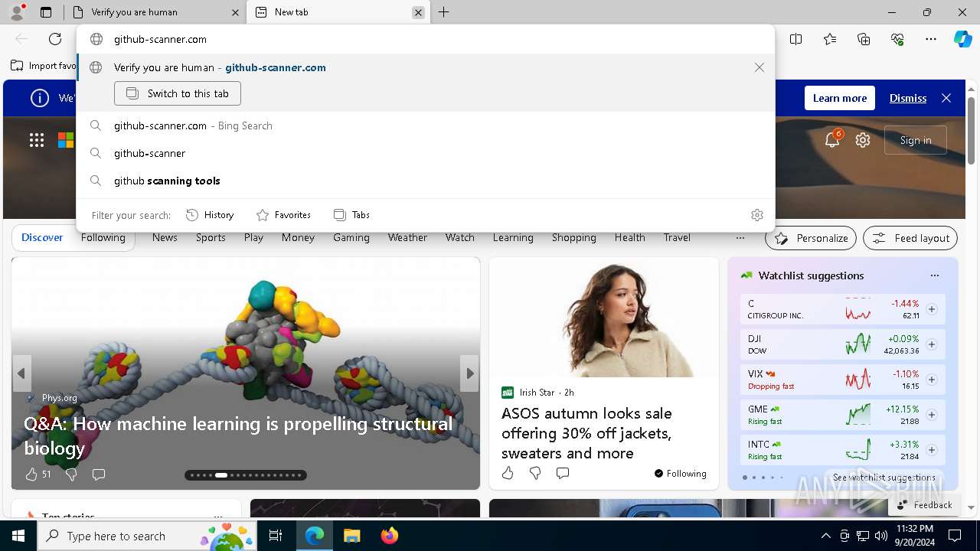Select the github-scanner search suggestion
Image resolution: width=980 pixels, height=551 pixels.
[426, 153]
